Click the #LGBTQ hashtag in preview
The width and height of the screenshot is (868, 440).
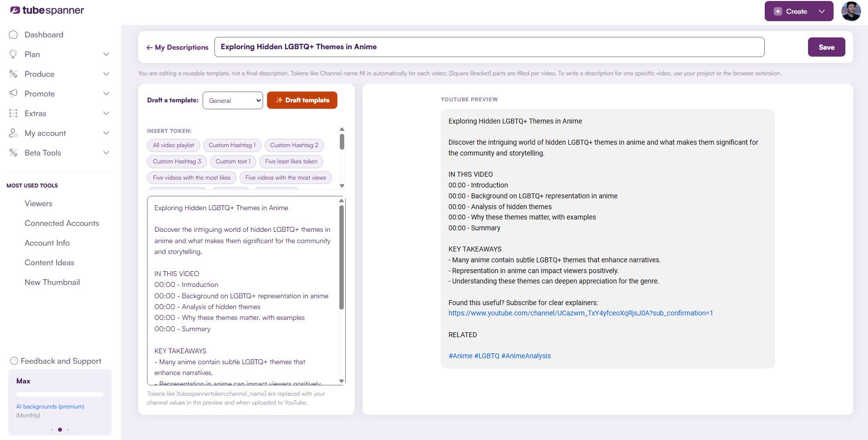(487, 356)
